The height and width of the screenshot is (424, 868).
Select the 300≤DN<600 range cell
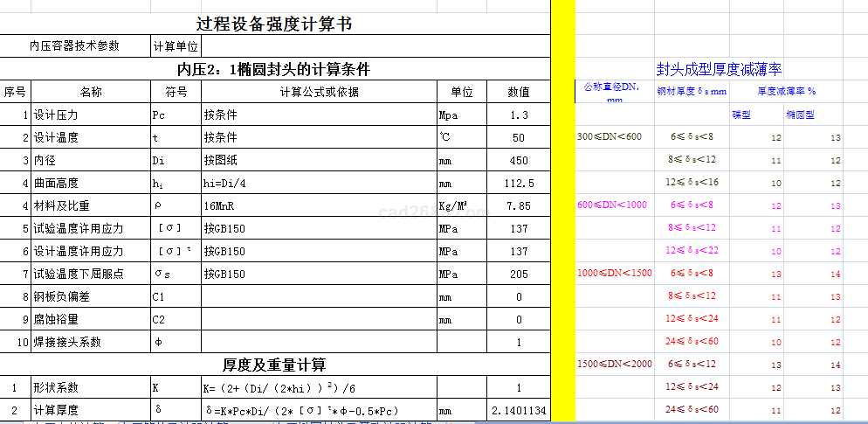pos(610,136)
